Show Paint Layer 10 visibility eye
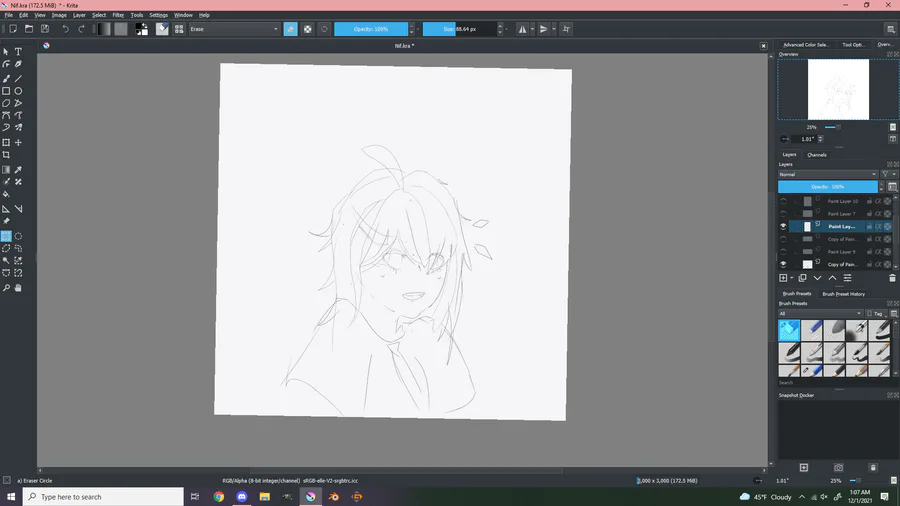The image size is (900, 506). tap(783, 201)
